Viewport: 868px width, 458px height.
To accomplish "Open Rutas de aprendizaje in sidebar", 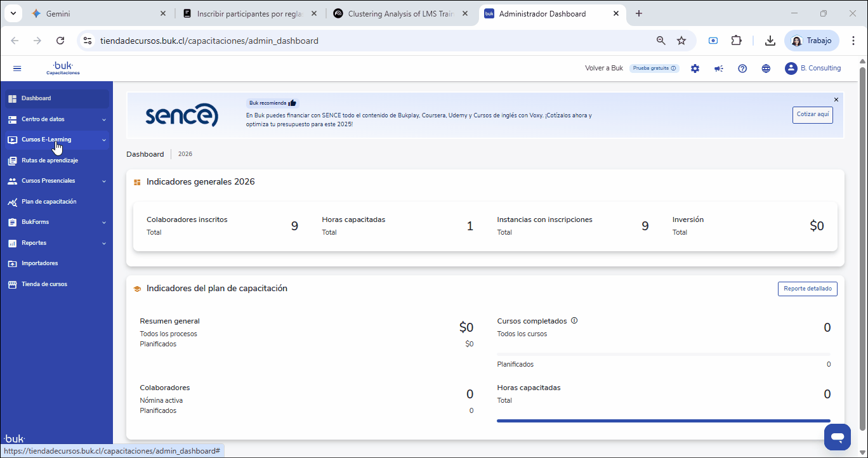I will [49, 160].
